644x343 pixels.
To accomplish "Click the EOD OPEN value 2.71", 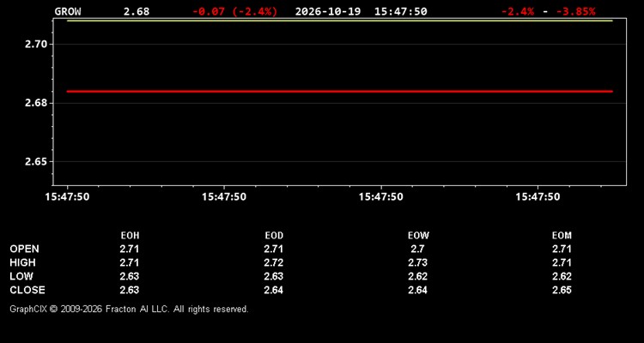I will (274, 249).
